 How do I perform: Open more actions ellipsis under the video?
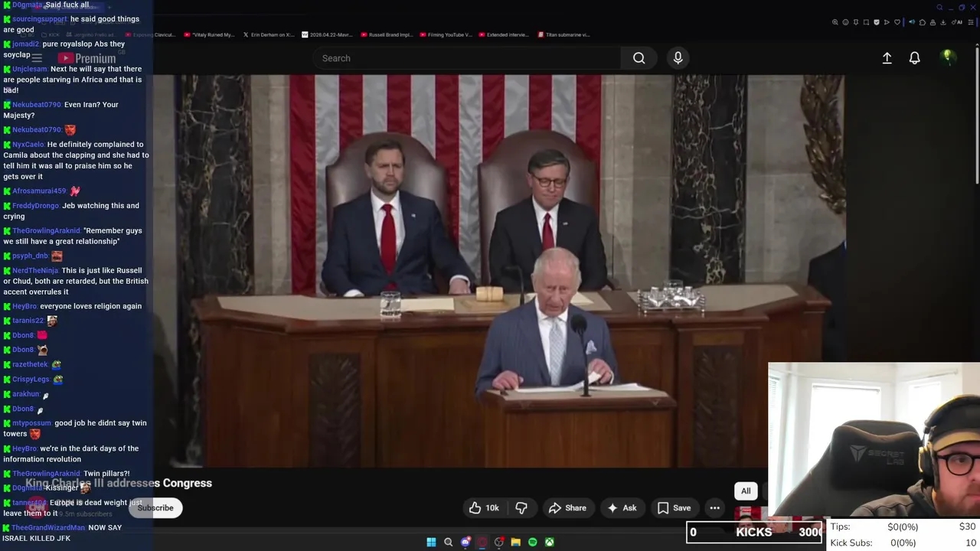point(714,508)
